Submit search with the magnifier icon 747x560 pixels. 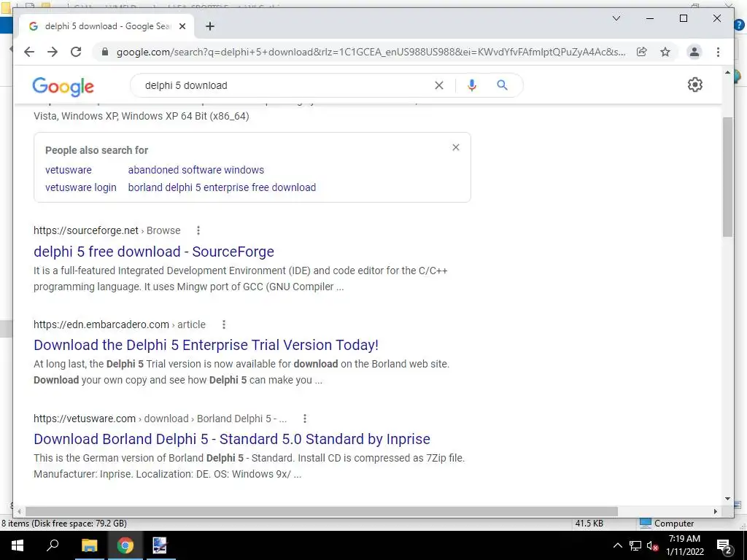(502, 85)
